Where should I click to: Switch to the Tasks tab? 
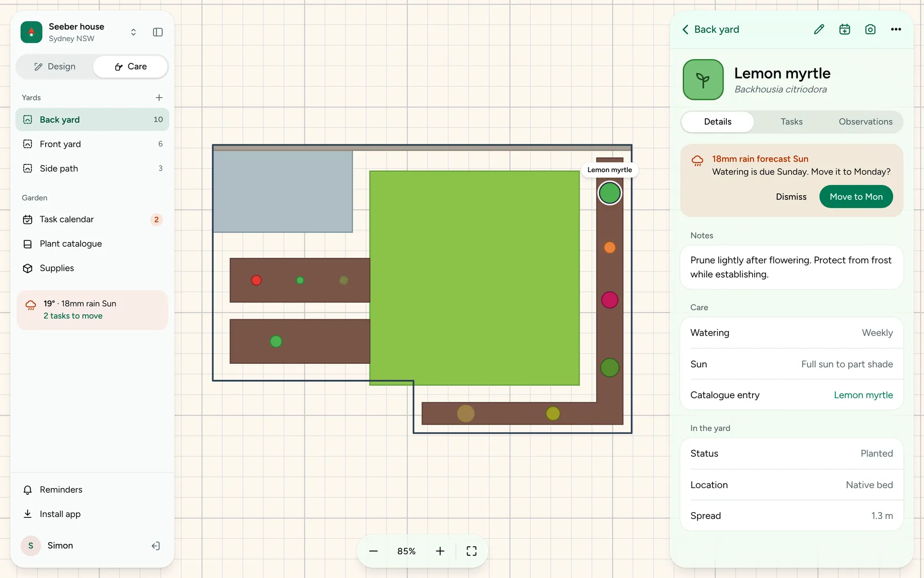[791, 122]
